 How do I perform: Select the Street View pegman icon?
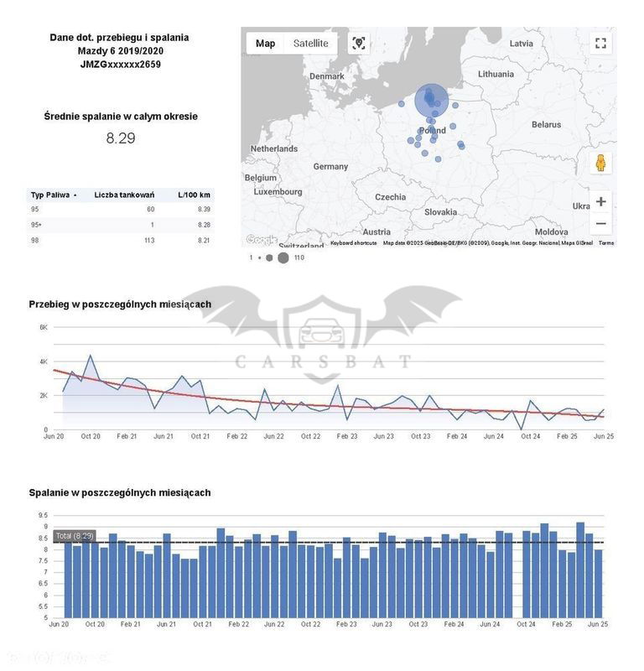pos(600,163)
